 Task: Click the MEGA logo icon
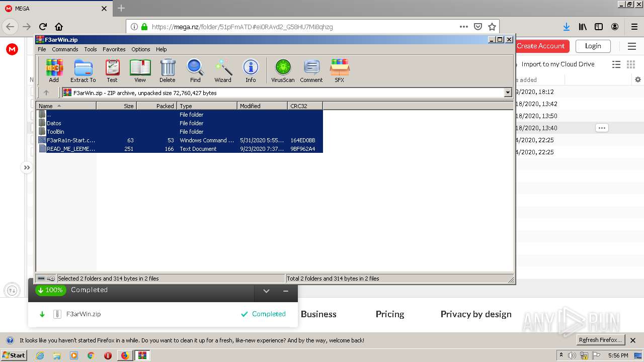[x=12, y=49]
